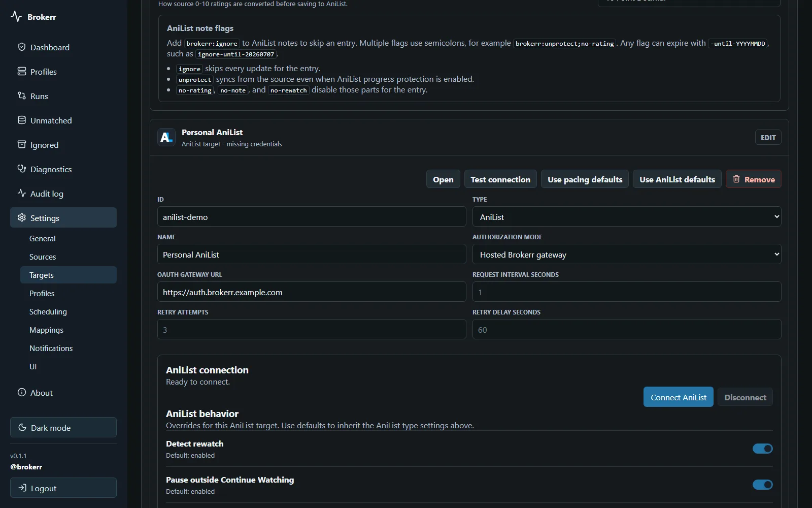
Task: Select Targets settings subsection
Action: (69, 275)
